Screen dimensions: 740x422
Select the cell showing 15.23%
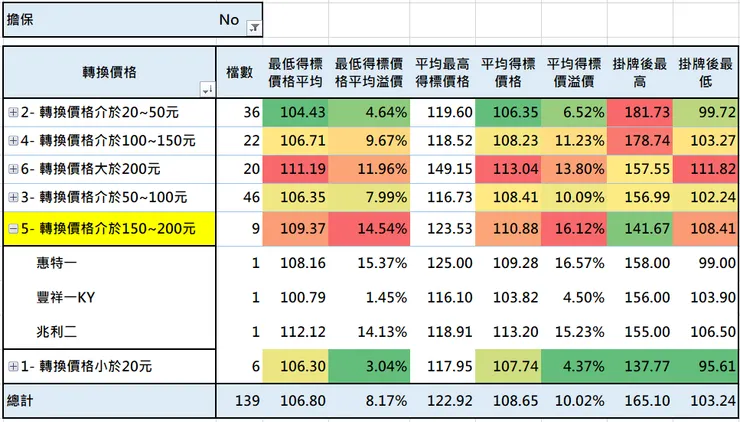point(574,332)
